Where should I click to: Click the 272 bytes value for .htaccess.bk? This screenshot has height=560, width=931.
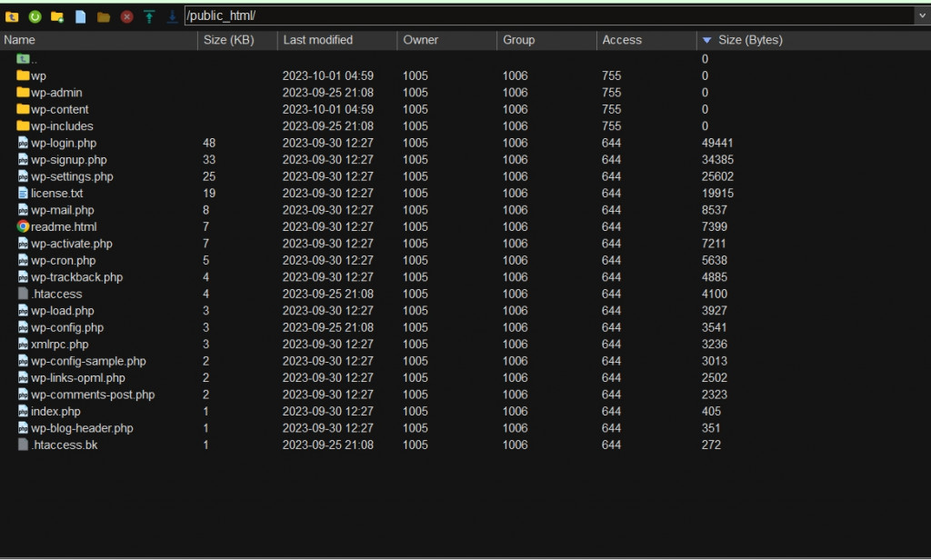(x=711, y=445)
